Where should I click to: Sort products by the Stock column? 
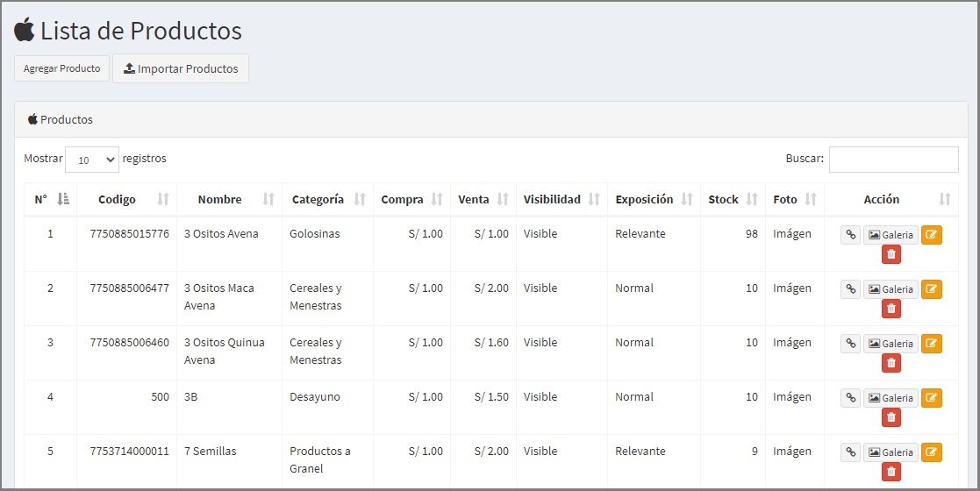(x=733, y=199)
